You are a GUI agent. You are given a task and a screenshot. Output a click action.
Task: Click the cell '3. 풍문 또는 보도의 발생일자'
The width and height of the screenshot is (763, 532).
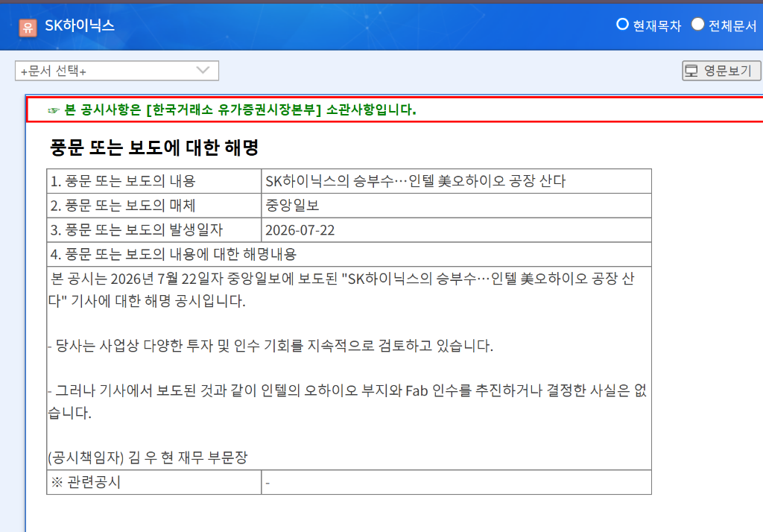pyautogui.click(x=153, y=229)
